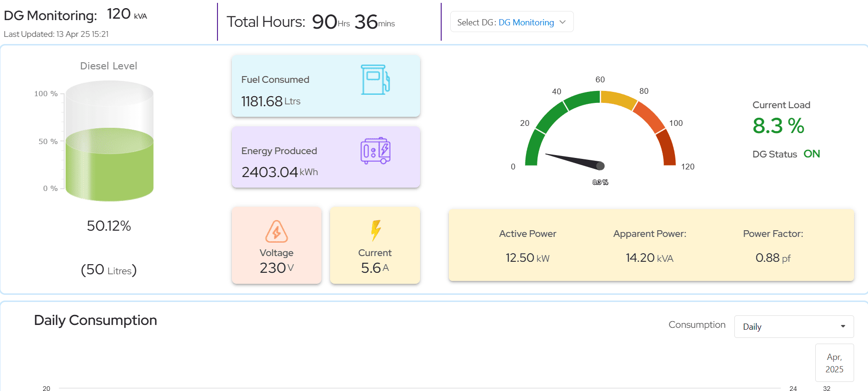Image resolution: width=868 pixels, height=391 pixels.
Task: Click the 0.88 pf power factor value
Action: [x=773, y=258]
